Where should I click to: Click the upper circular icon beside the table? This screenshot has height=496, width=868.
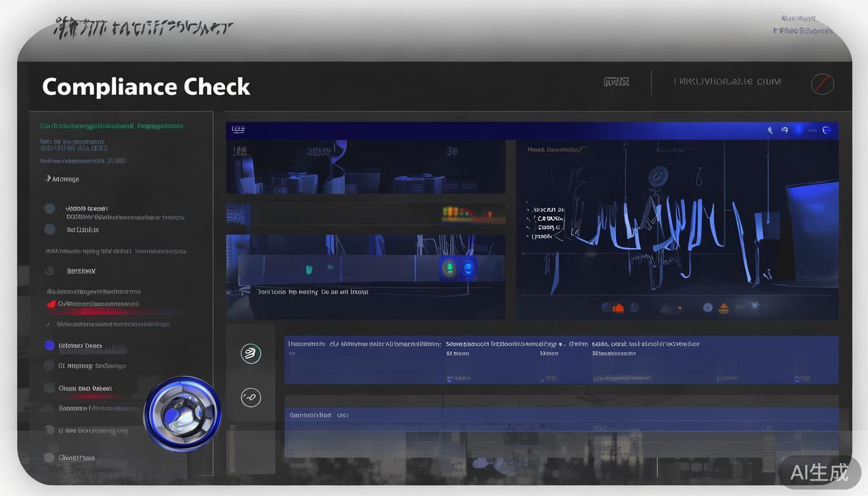point(251,353)
